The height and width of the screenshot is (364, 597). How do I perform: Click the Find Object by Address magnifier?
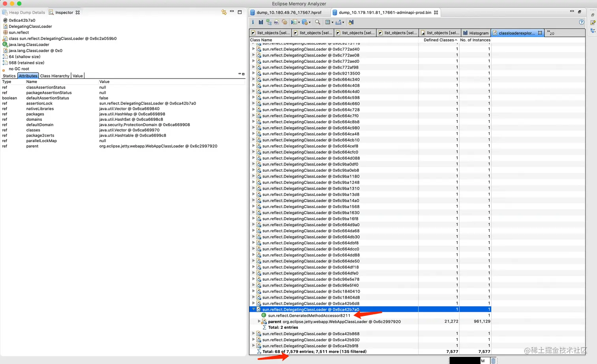317,22
